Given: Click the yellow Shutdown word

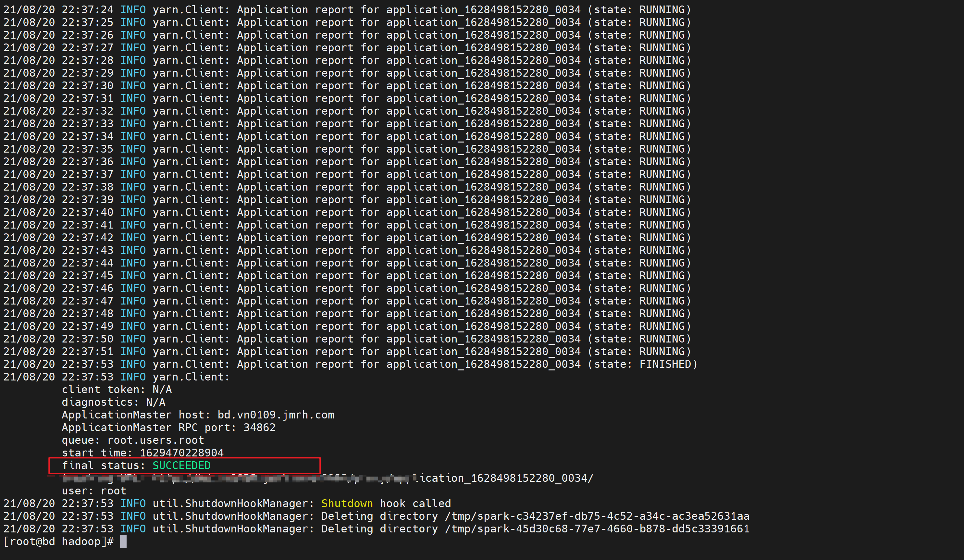Looking at the screenshot, I should click(347, 504).
